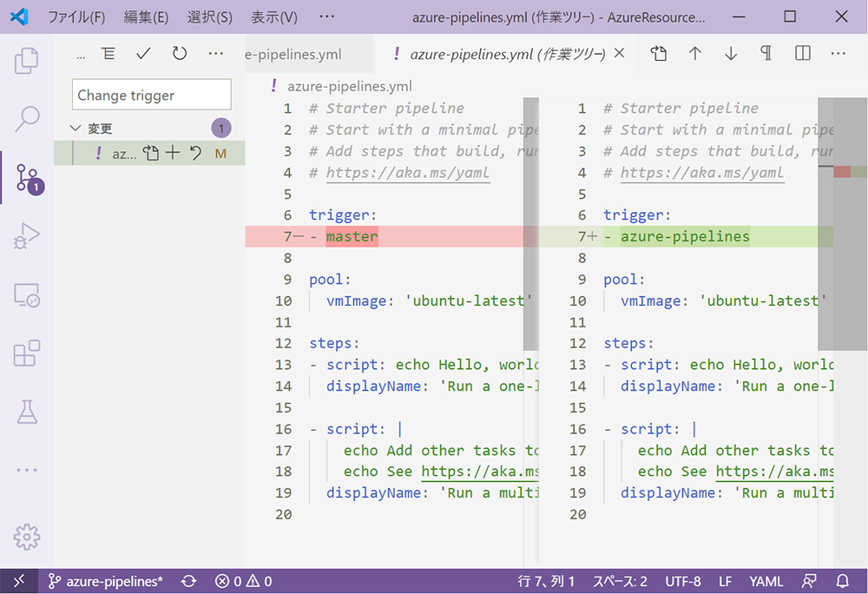
Task: Split the editor to the right
Action: (803, 53)
